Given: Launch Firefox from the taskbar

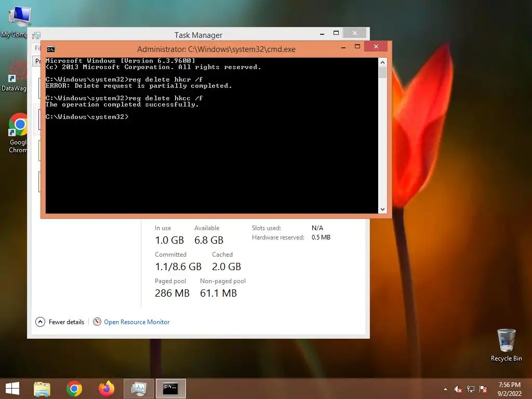Looking at the screenshot, I should point(106,389).
